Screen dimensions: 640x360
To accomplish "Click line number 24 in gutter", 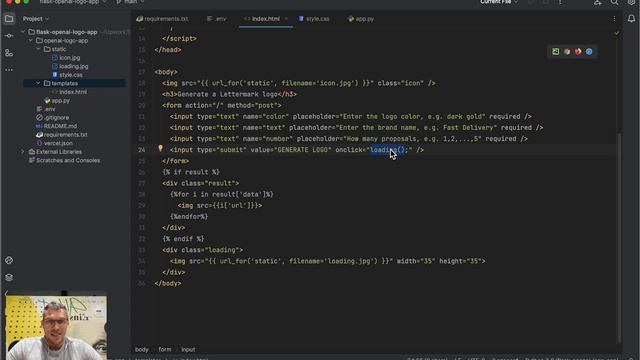I will click(x=141, y=150).
